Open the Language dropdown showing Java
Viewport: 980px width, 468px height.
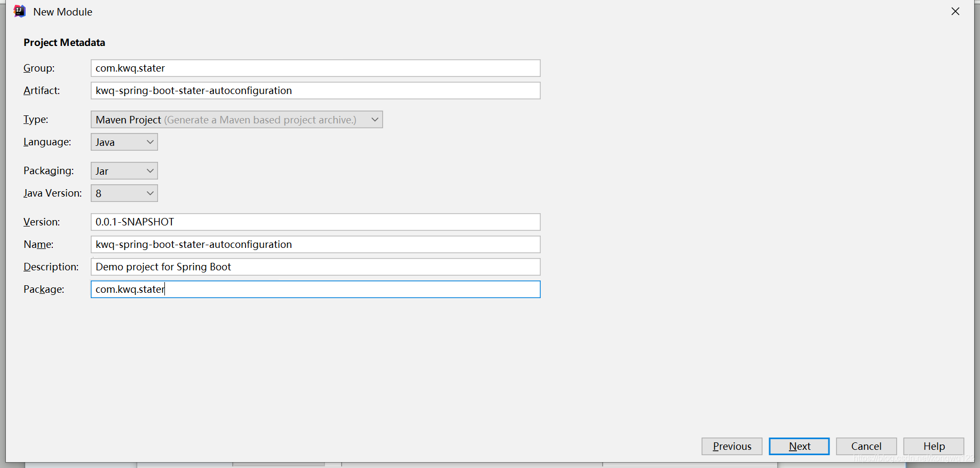click(124, 142)
